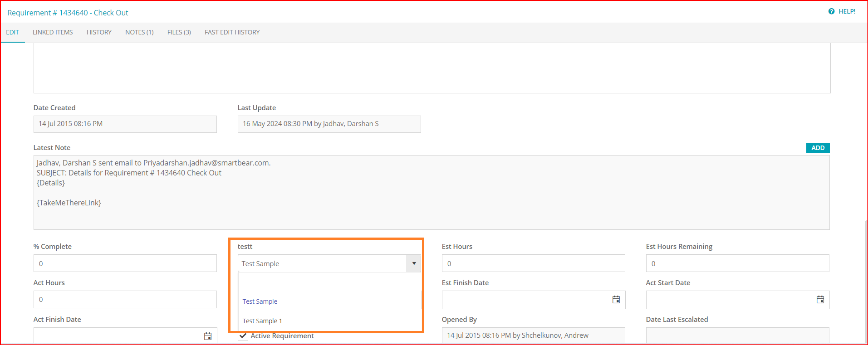Image resolution: width=868 pixels, height=345 pixels.
Task: Toggle the Active Requirement checkbox
Action: pyautogui.click(x=244, y=336)
